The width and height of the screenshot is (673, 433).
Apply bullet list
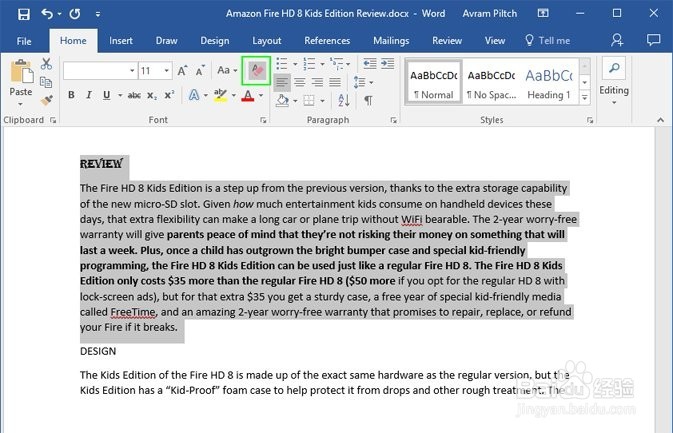[282, 64]
